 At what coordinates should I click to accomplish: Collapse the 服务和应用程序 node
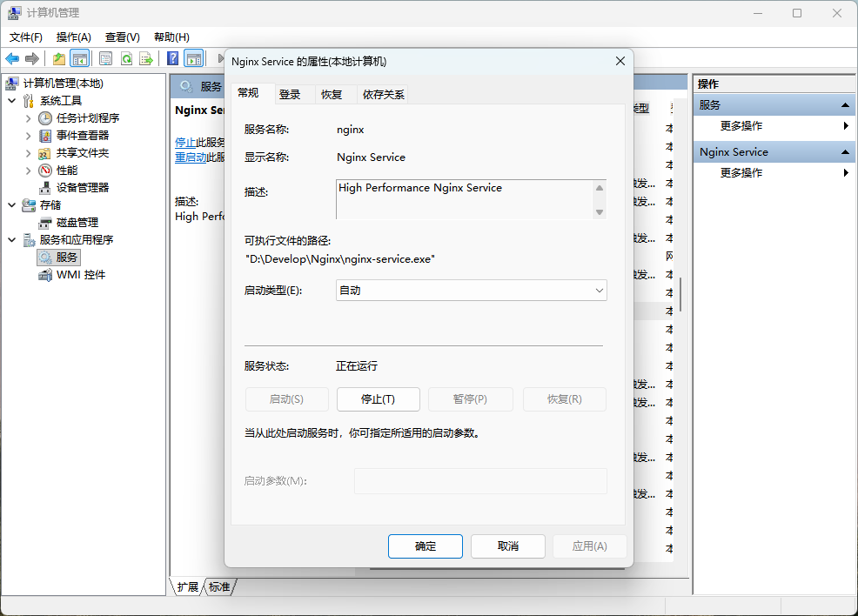pyautogui.click(x=12, y=240)
